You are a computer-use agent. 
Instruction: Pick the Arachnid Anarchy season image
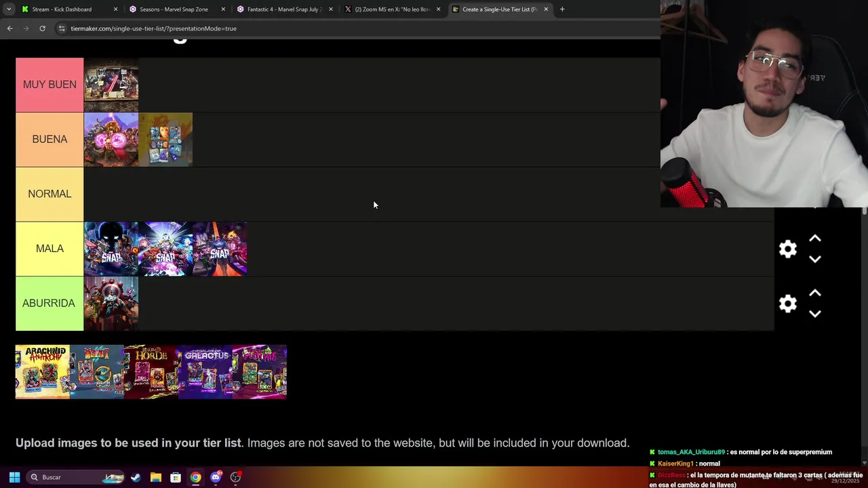point(43,372)
